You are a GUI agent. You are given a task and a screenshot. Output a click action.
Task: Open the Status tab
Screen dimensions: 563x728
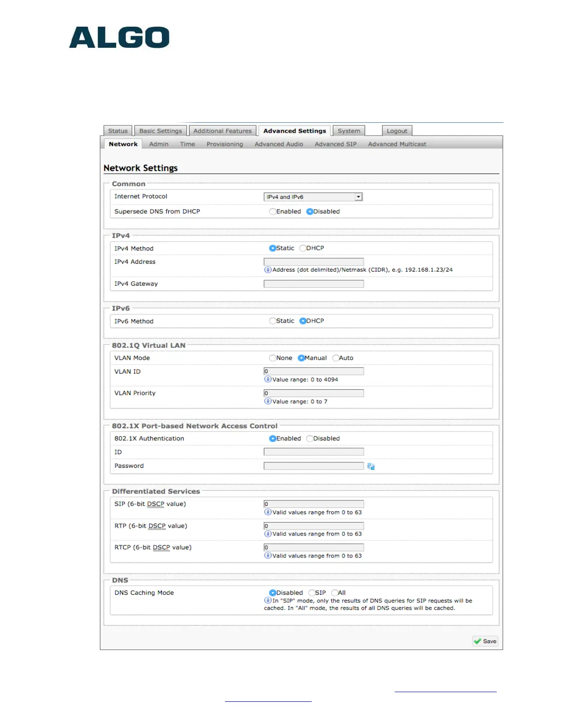(x=118, y=131)
